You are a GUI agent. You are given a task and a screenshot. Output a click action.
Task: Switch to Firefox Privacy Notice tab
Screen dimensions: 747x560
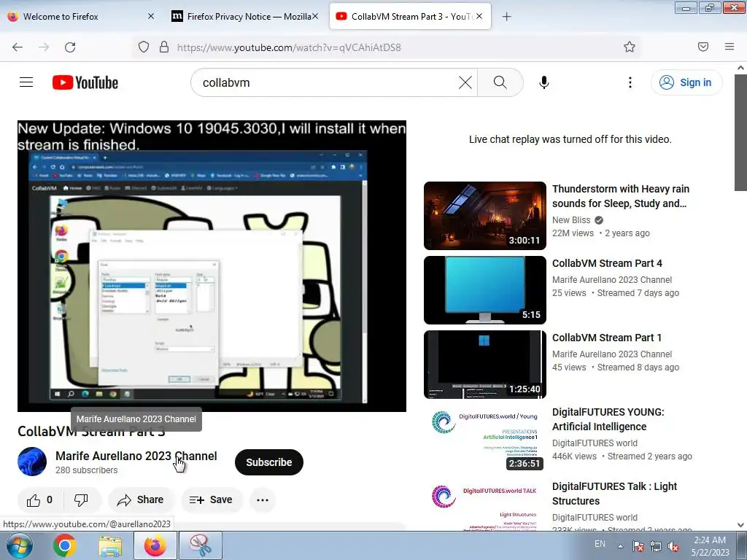point(245,17)
